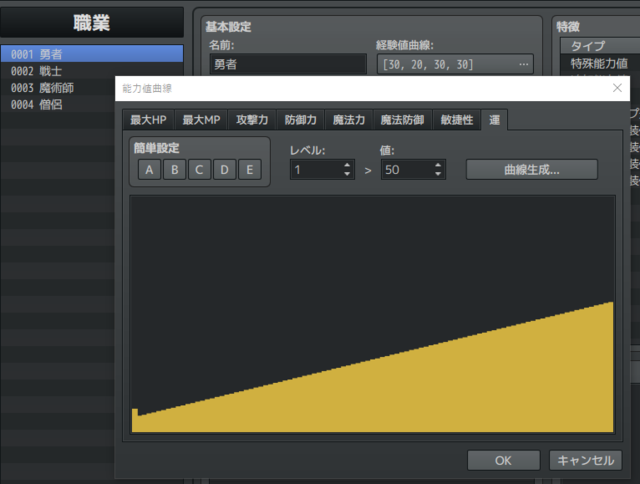Click the 名前 field containing 勇者
Viewport: 640px width, 484px height.
point(288,64)
